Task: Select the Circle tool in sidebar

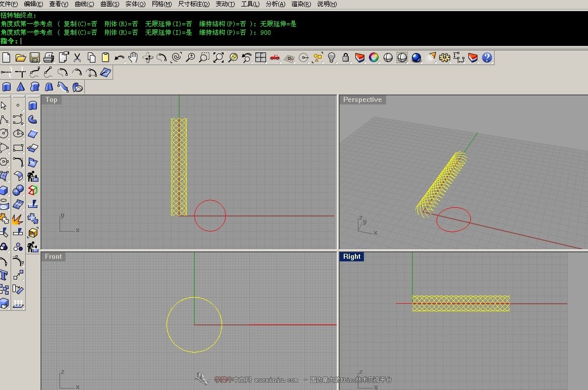Action: (4, 134)
